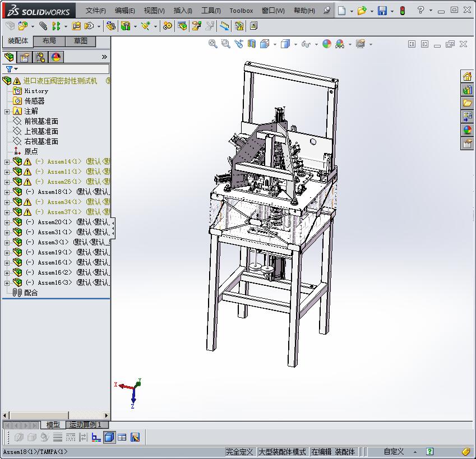
Task: Open the ConfigurationManager tab
Action: [x=40, y=57]
